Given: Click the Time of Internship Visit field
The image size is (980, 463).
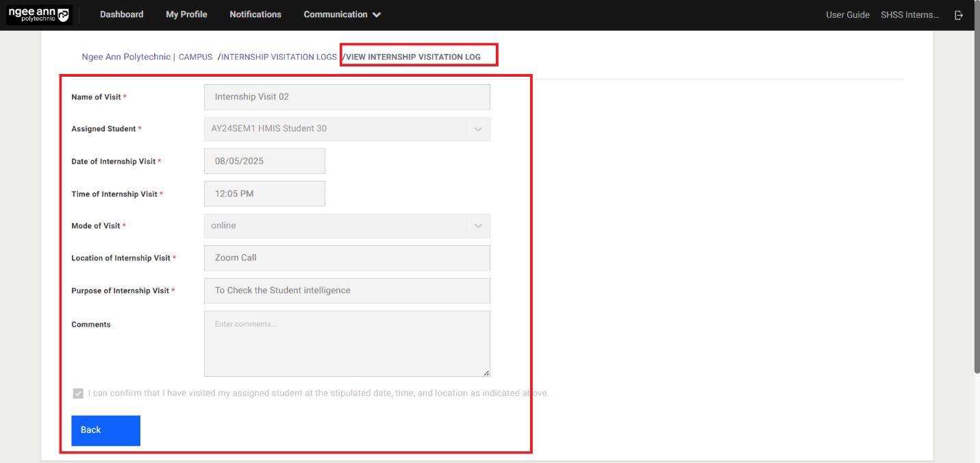Looking at the screenshot, I should pyautogui.click(x=264, y=194).
